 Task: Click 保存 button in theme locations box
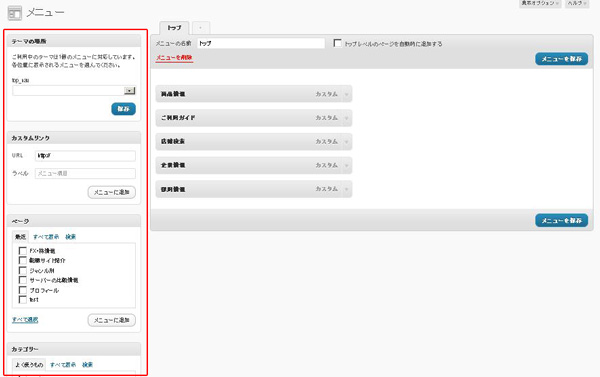[x=123, y=109]
